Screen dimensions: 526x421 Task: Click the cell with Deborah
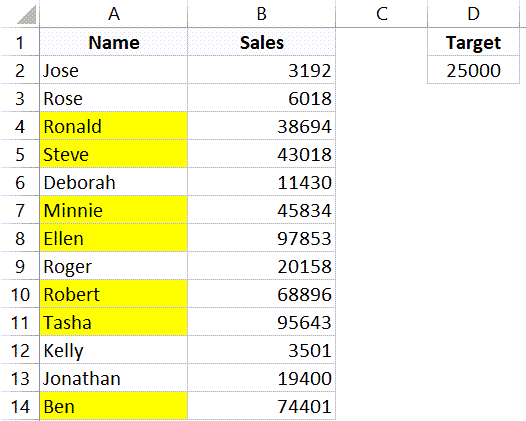coord(114,182)
